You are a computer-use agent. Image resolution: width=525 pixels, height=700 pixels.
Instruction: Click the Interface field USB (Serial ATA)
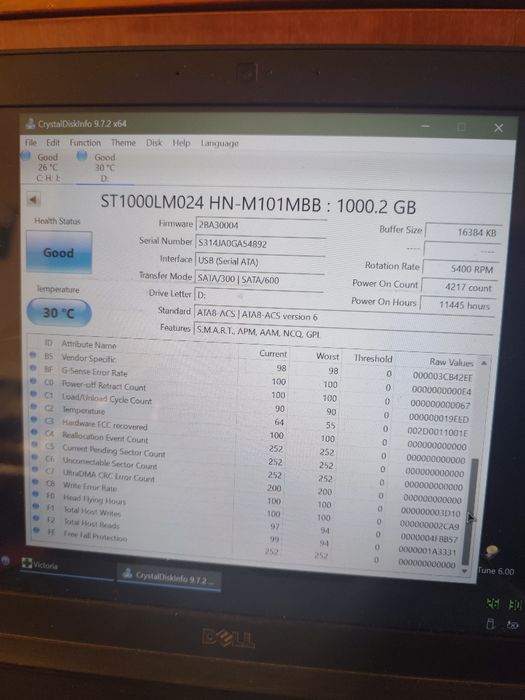coord(260,262)
